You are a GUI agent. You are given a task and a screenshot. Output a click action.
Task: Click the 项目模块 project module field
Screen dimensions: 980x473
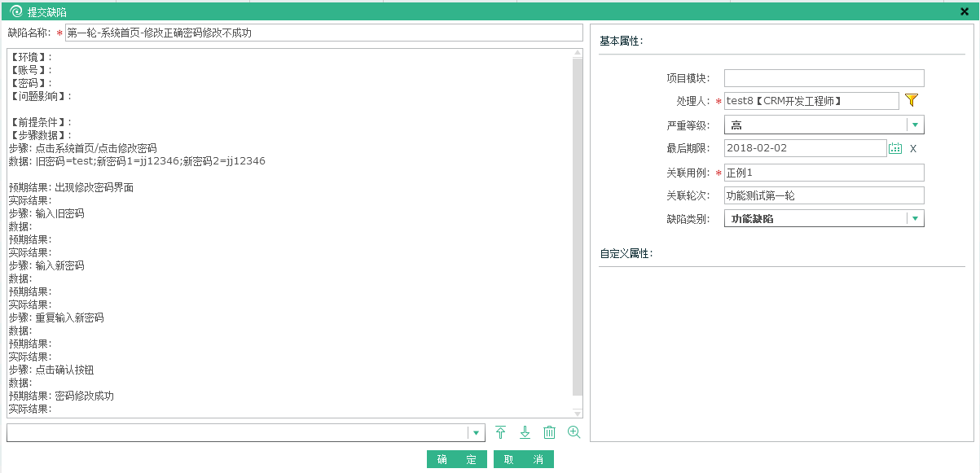coord(823,77)
